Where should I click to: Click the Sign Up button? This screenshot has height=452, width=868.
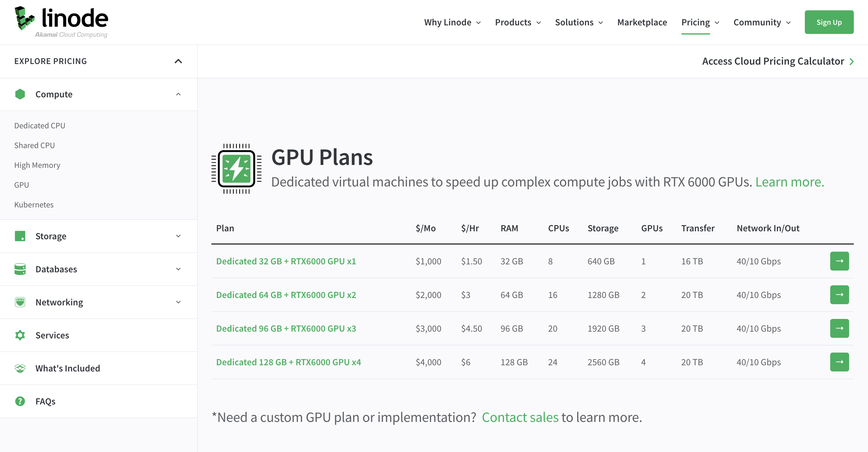coord(830,22)
